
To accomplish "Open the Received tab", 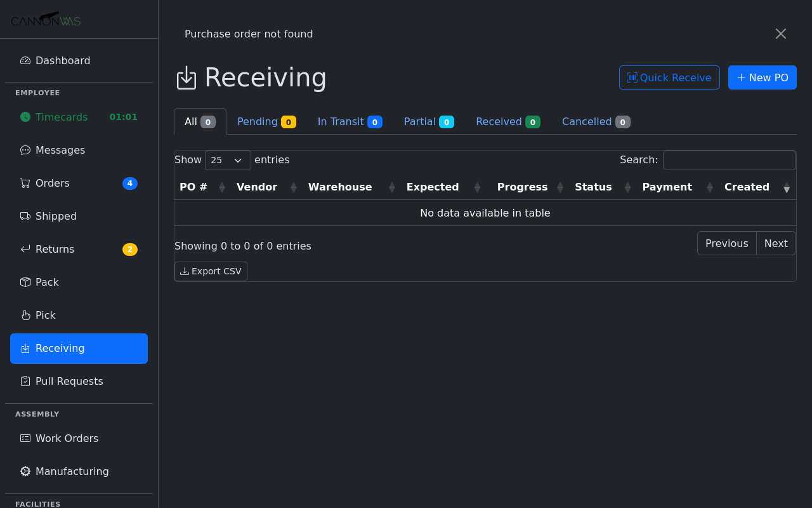I will [507, 122].
